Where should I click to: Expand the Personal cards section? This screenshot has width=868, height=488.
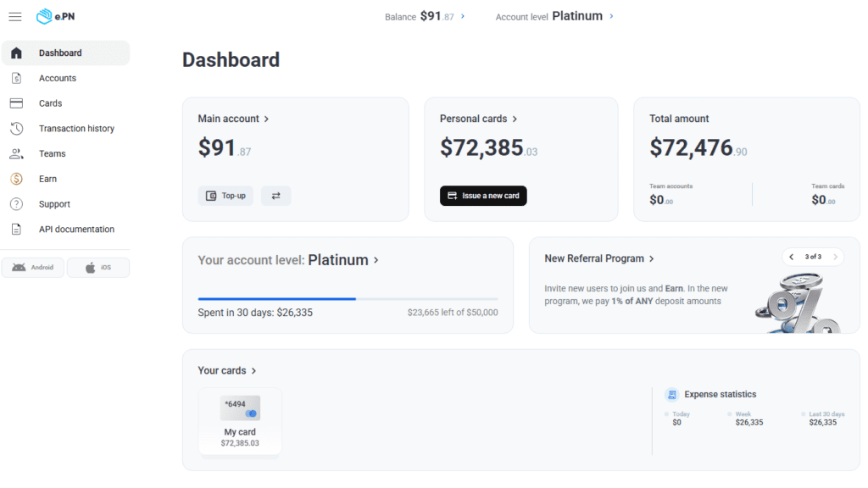coord(513,119)
